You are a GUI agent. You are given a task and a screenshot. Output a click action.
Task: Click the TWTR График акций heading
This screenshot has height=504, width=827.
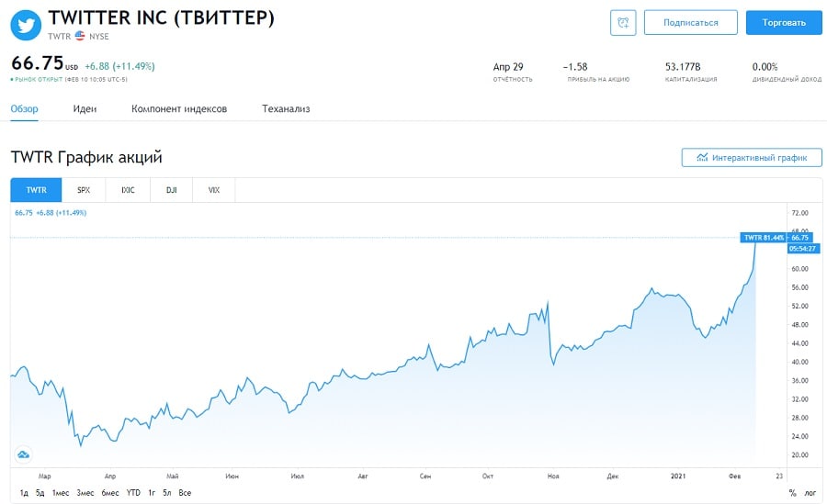point(86,157)
